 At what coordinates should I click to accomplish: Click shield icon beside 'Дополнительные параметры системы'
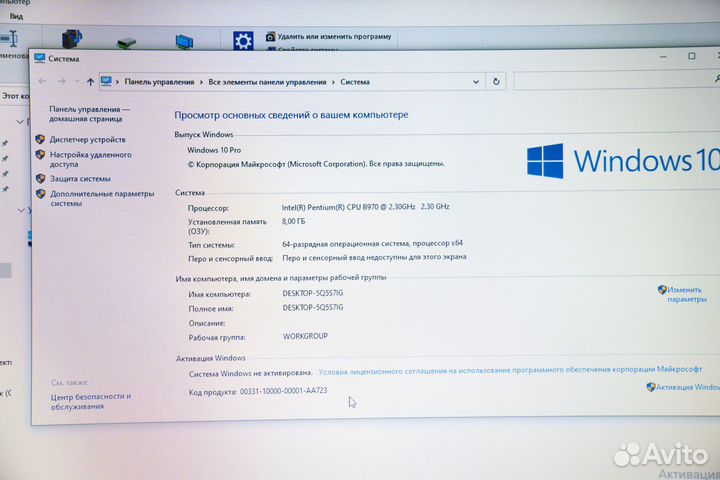(x=40, y=194)
